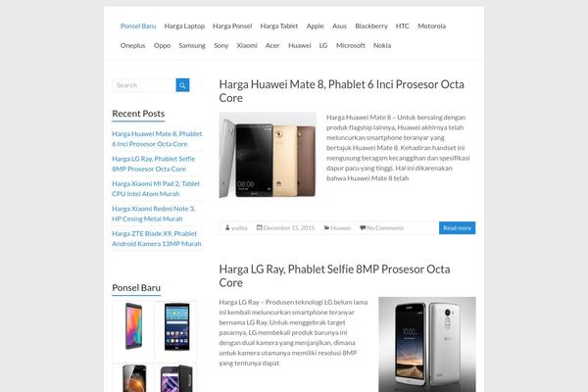The height and width of the screenshot is (392, 588).
Task: Open recent post Harga ZTE Blade X9
Action: coord(157,238)
